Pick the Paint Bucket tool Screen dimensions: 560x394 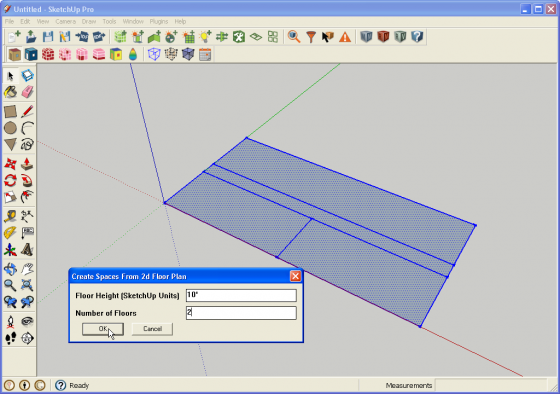[x=10, y=93]
